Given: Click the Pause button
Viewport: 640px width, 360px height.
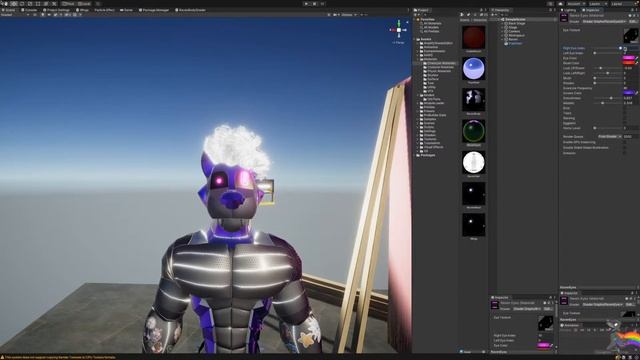Looking at the screenshot, I should coord(314,4).
